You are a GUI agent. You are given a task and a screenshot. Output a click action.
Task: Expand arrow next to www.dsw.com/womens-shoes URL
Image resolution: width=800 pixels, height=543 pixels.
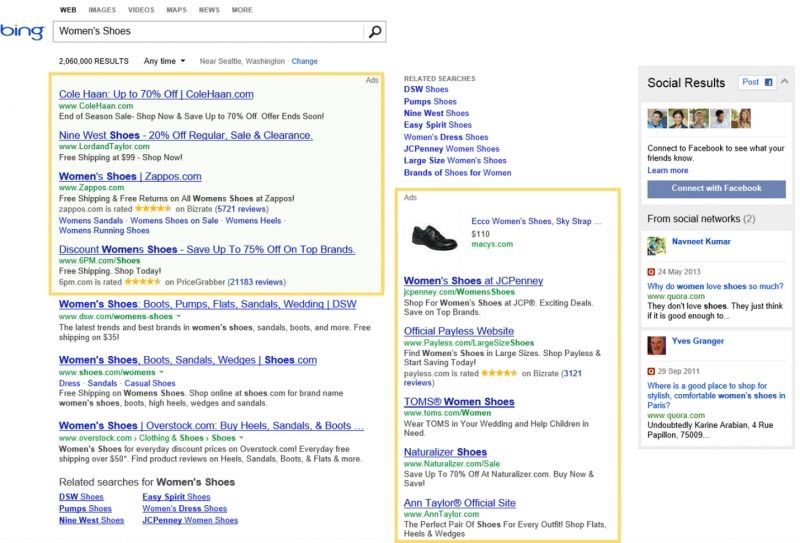point(179,316)
